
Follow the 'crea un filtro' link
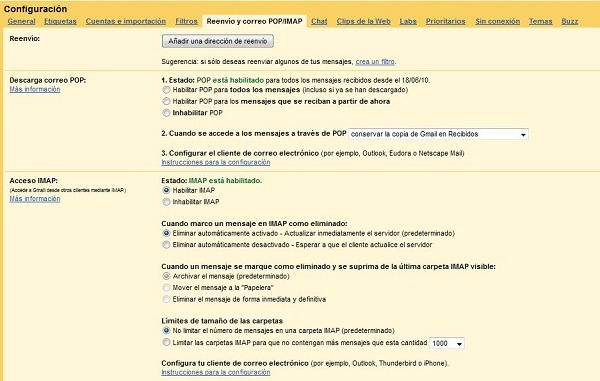(375, 62)
